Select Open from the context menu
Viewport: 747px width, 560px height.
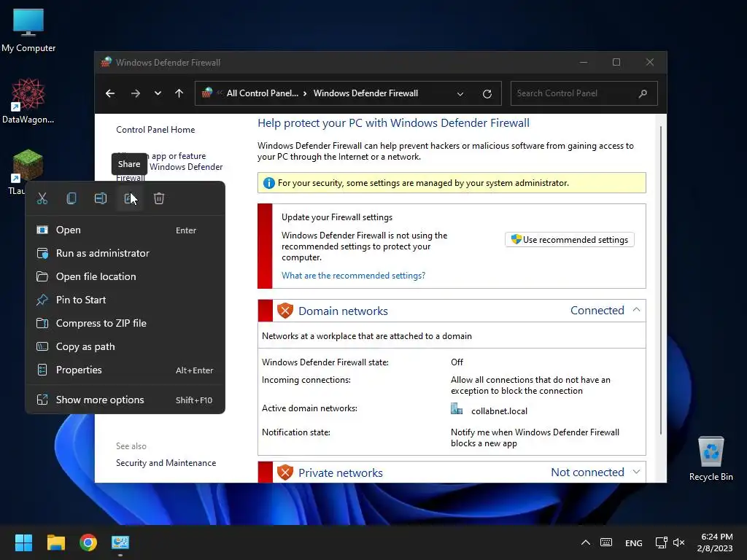[x=125, y=230]
